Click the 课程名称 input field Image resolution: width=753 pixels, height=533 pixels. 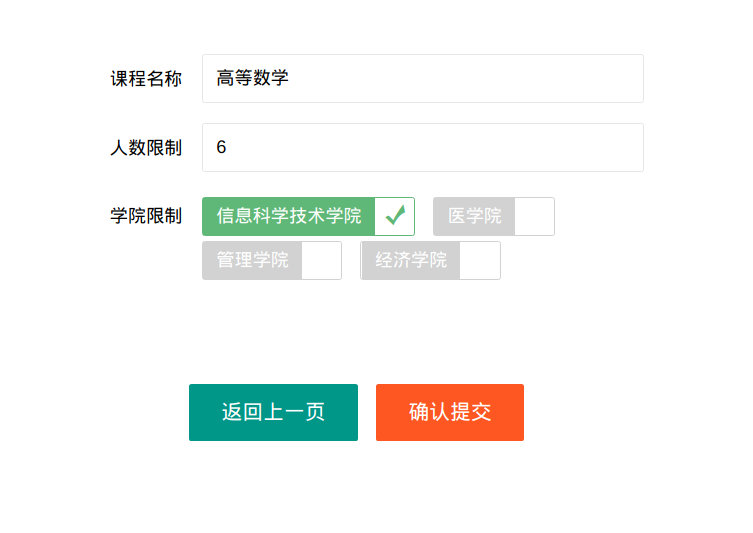coord(423,78)
